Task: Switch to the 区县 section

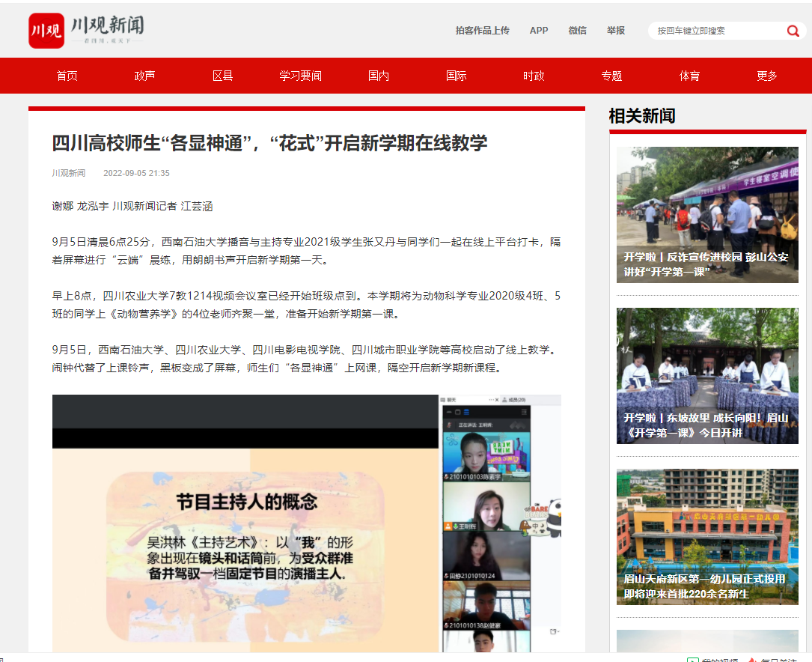Action: pyautogui.click(x=222, y=76)
